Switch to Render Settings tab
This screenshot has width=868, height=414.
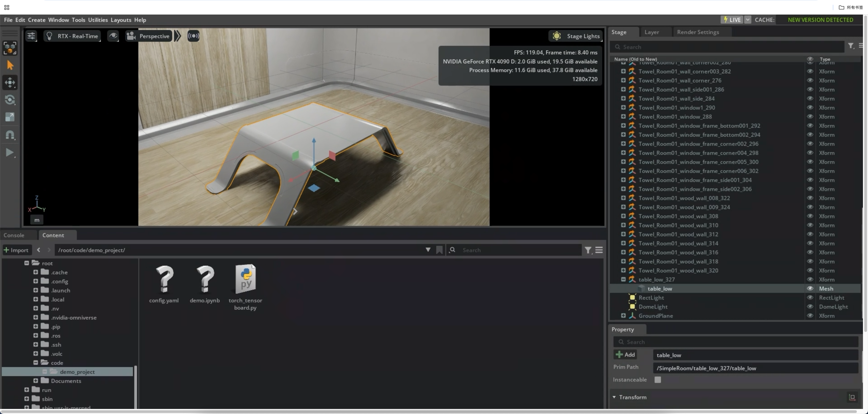click(x=698, y=32)
